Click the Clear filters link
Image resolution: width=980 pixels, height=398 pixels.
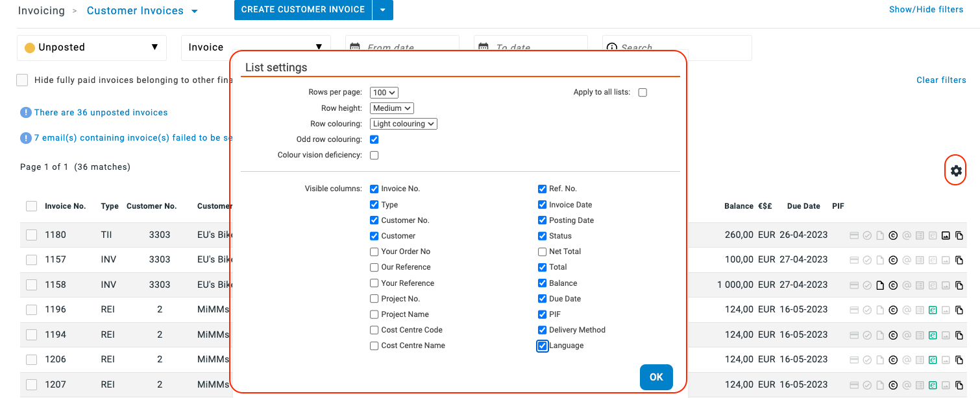(x=941, y=80)
